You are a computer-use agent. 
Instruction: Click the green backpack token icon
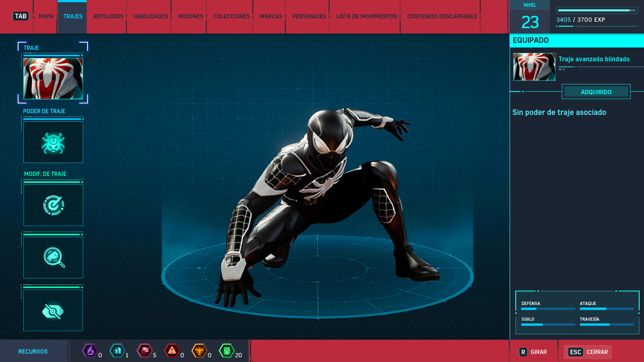tap(227, 351)
